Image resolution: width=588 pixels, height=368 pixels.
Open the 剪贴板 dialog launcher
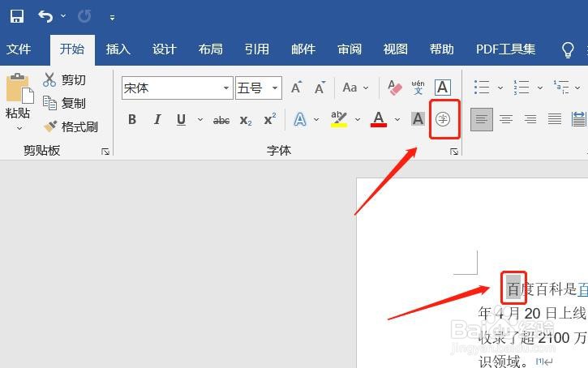click(105, 152)
